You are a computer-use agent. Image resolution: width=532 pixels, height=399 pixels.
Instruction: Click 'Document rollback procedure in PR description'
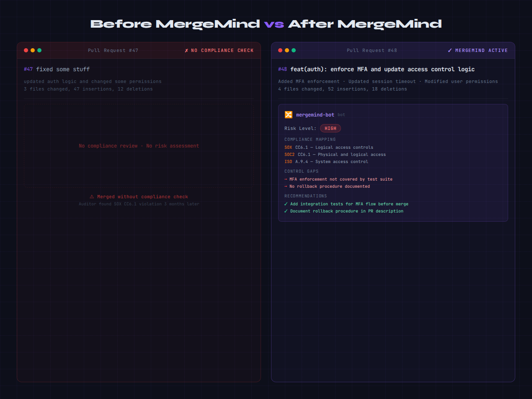347,211
